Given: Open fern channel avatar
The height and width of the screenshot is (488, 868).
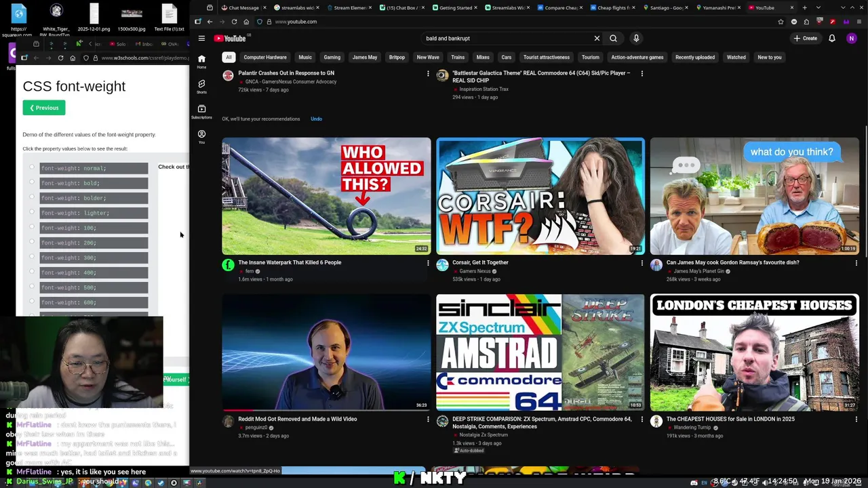Looking at the screenshot, I should click(x=228, y=265).
